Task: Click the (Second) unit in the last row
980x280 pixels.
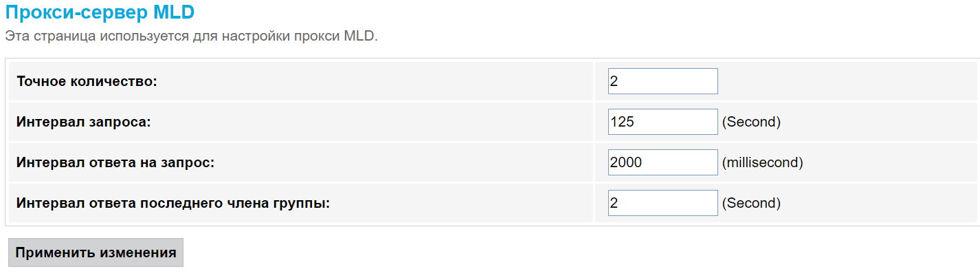Action: click(751, 204)
